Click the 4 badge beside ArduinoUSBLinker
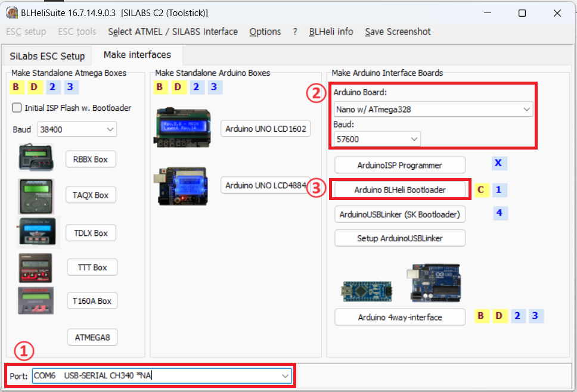The height and width of the screenshot is (392, 577). 500,213
